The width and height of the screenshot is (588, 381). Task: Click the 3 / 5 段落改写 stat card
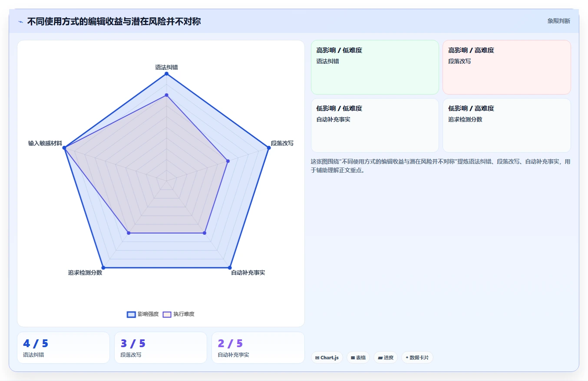(161, 348)
